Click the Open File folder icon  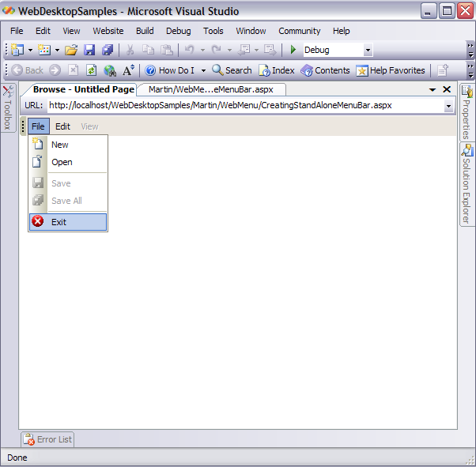click(71, 51)
